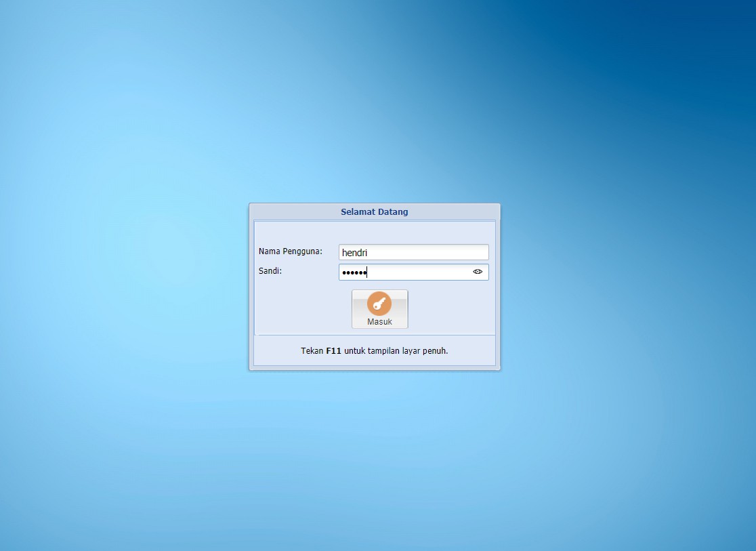Viewport: 756px width, 551px height.
Task: Click the bold F11 text
Action: pos(333,351)
